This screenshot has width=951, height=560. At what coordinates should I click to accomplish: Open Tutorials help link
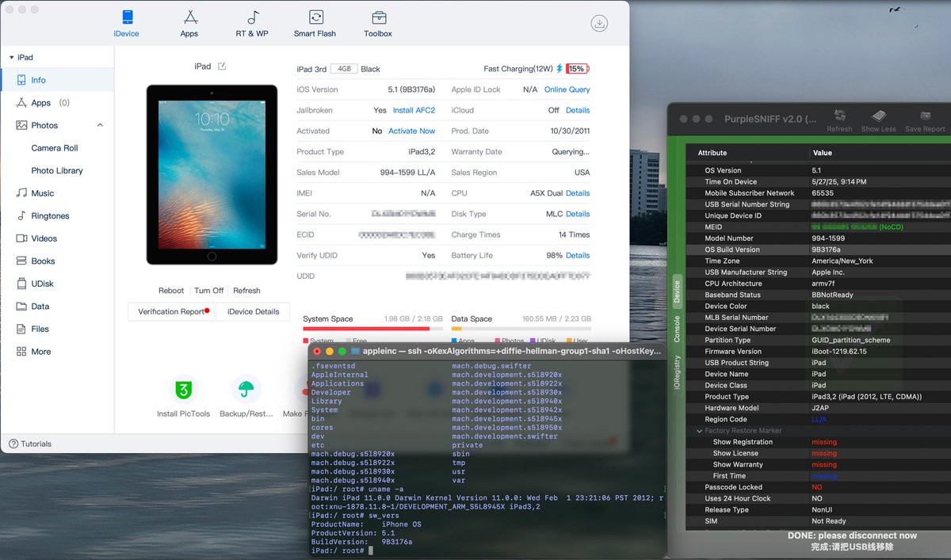[30, 444]
